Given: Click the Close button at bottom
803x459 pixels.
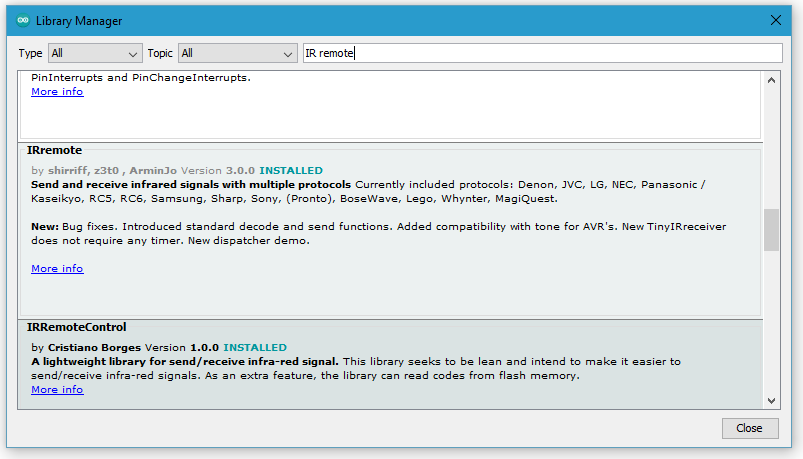Looking at the screenshot, I should point(750,428).
